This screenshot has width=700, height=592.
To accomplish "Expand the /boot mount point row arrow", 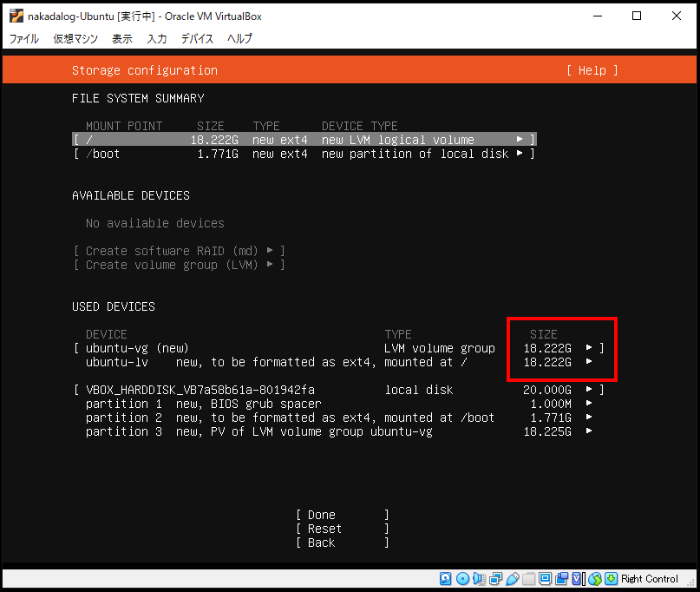I will [x=520, y=154].
